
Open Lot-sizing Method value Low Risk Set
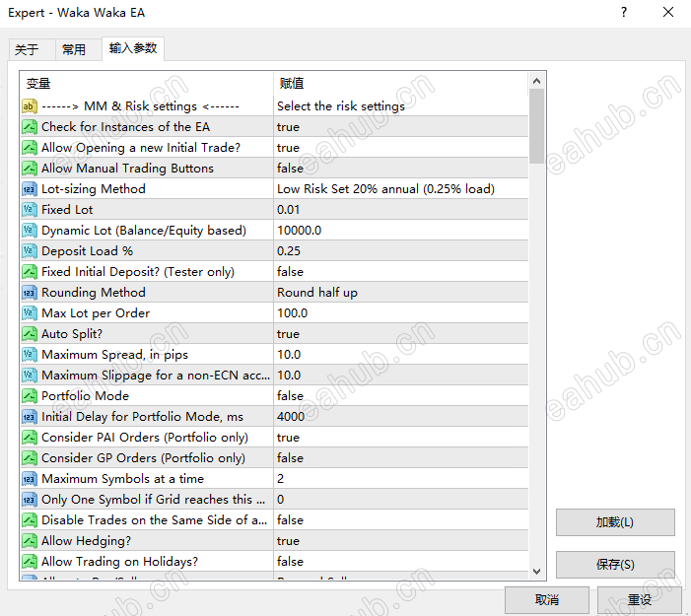tap(400, 189)
